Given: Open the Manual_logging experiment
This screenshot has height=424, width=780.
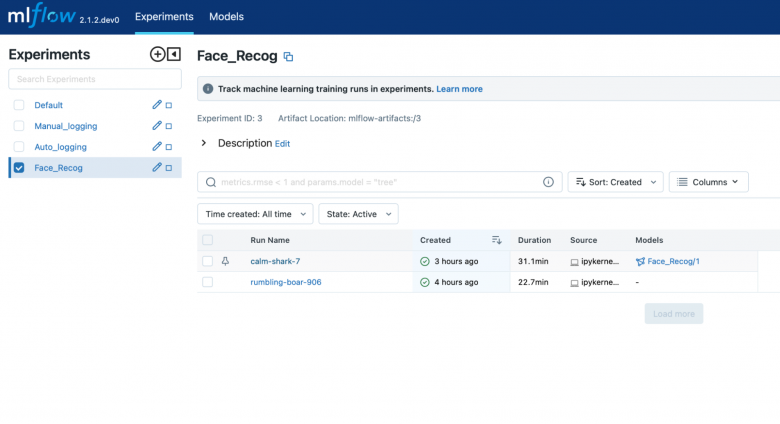Looking at the screenshot, I should (x=66, y=126).
